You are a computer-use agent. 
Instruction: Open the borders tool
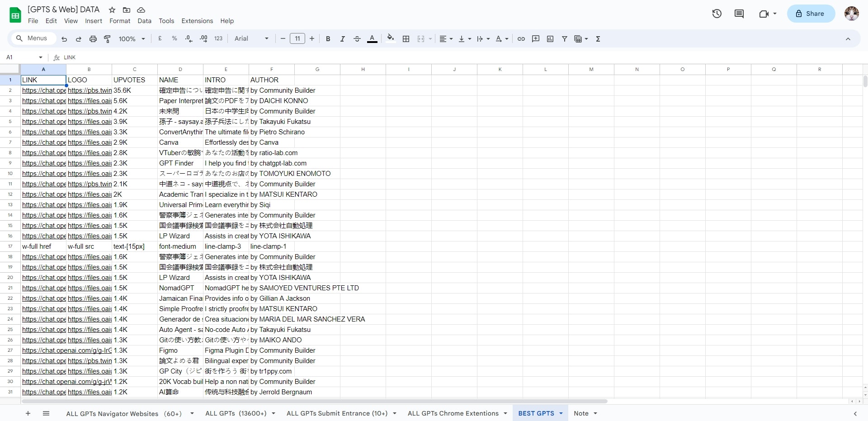406,39
